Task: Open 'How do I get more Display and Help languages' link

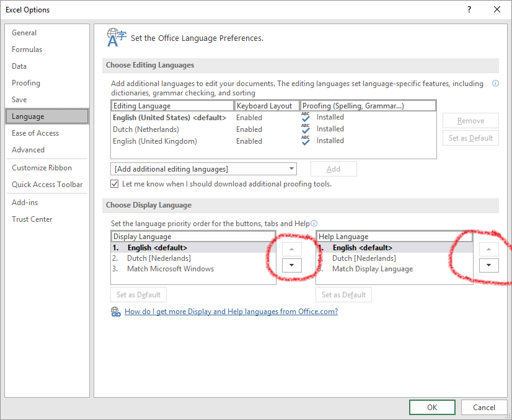Action: click(231, 312)
